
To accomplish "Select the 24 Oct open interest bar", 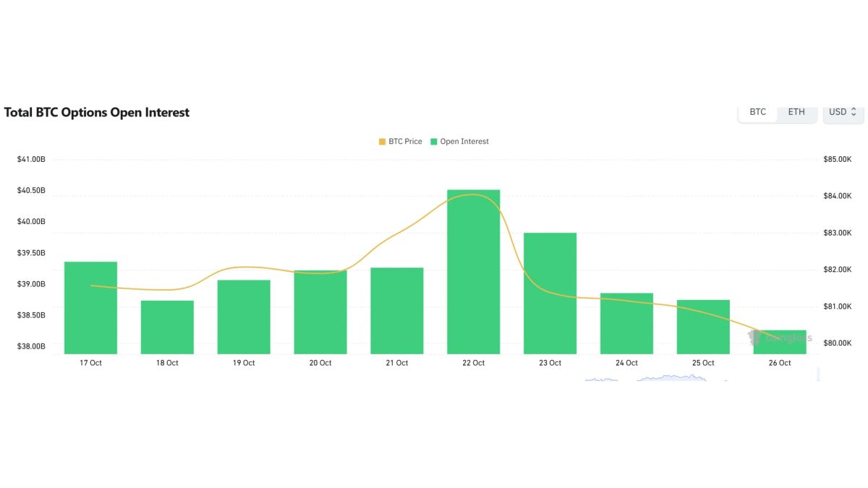I will point(627,323).
